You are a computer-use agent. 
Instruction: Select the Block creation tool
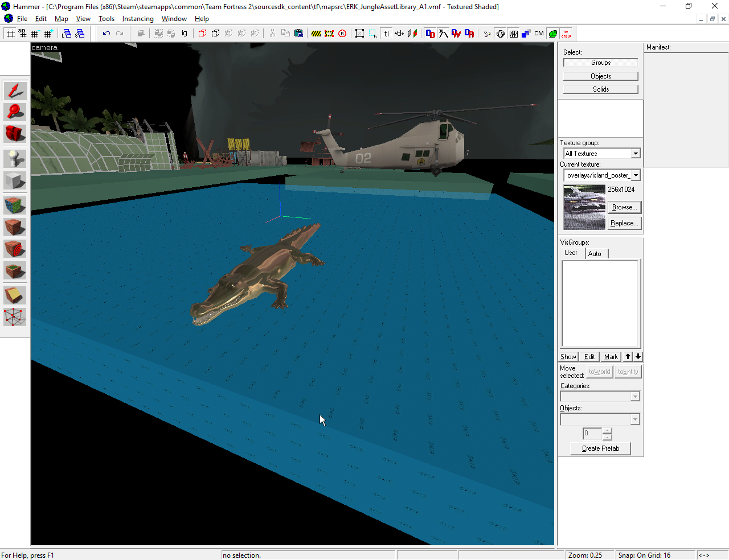coord(15,181)
